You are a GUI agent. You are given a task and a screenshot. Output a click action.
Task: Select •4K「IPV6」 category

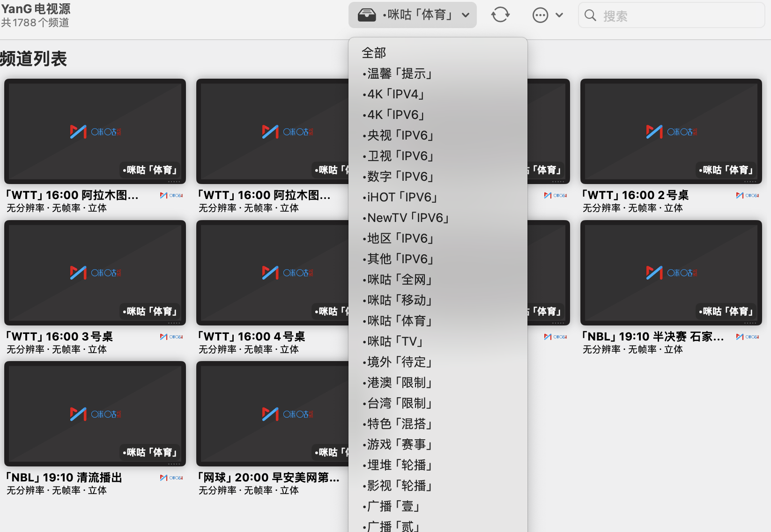(x=438, y=115)
